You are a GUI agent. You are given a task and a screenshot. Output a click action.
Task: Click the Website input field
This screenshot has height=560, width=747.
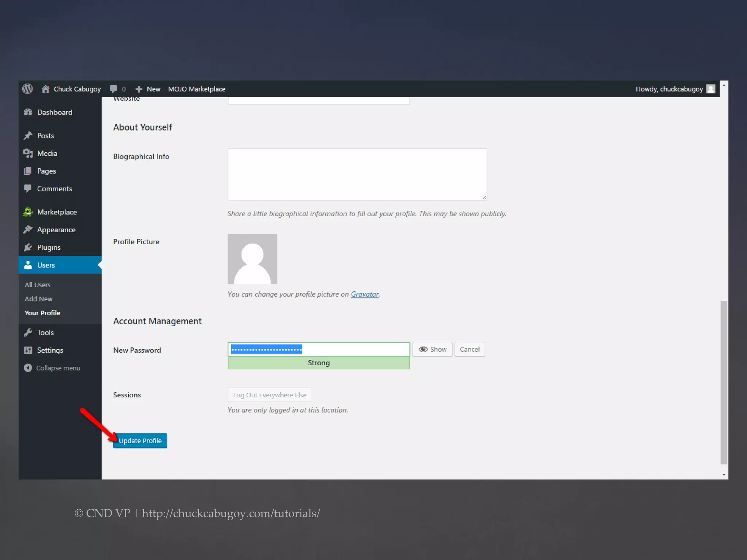coord(319,101)
